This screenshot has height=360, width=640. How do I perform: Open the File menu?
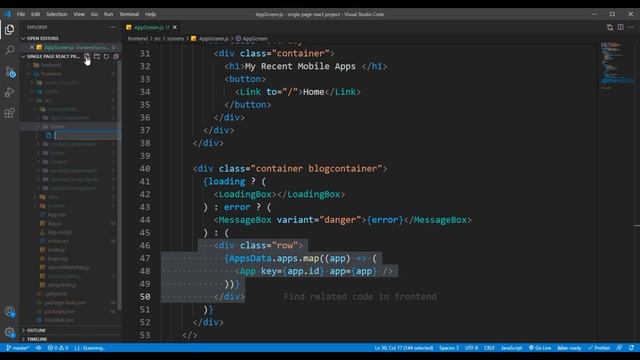point(21,14)
